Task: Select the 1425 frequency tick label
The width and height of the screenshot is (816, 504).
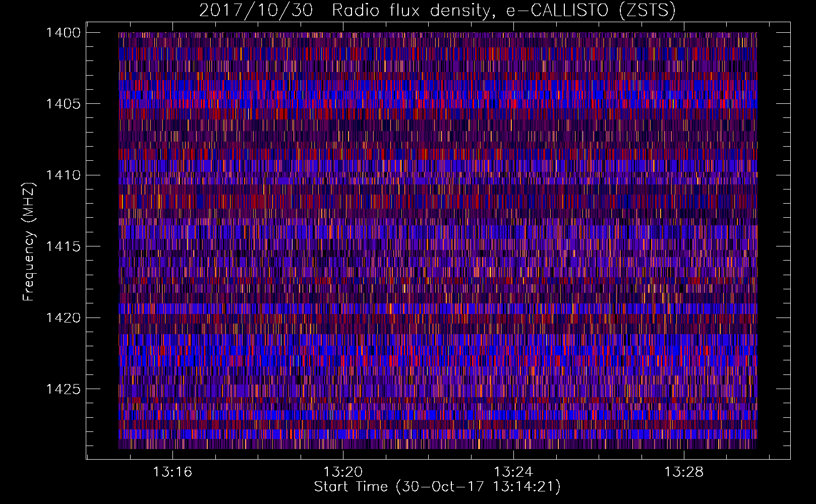Action: (x=64, y=389)
